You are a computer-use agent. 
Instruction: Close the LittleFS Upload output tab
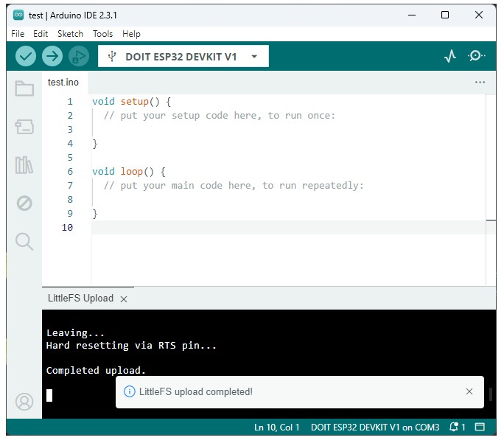pos(124,299)
